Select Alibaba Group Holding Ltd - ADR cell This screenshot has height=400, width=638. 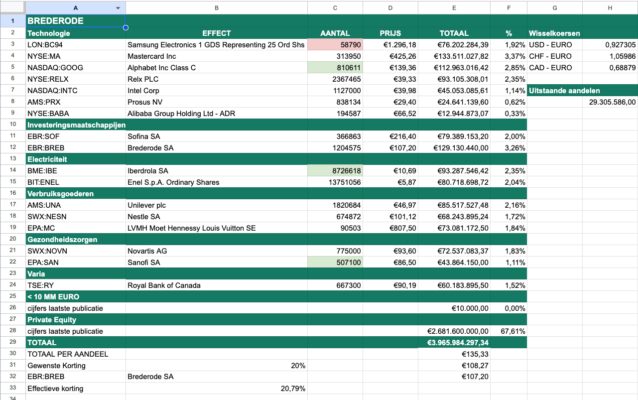click(x=216, y=114)
